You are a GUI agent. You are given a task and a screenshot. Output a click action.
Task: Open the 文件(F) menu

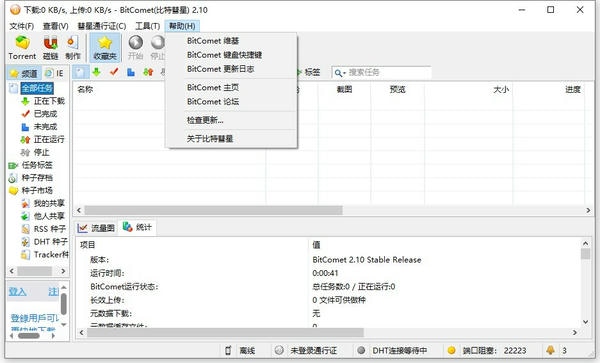21,26
